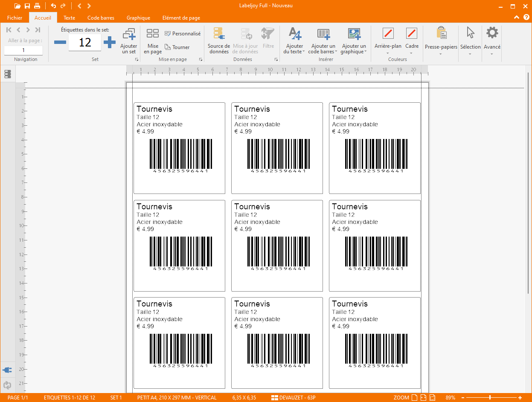The image size is (532, 402).
Task: Click the refresh data icon in sidebar
Action: [7, 385]
